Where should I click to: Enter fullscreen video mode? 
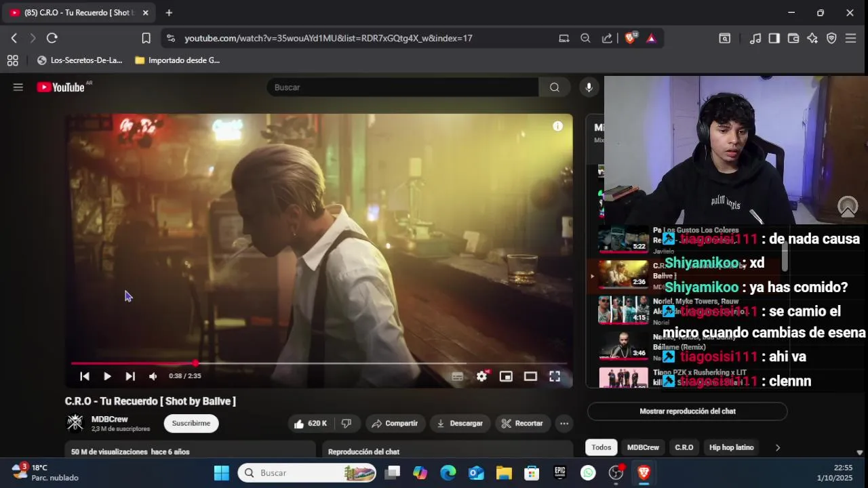click(555, 376)
